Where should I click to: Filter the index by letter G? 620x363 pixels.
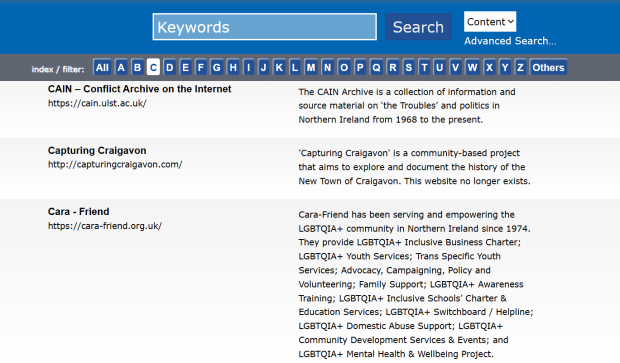(x=217, y=67)
